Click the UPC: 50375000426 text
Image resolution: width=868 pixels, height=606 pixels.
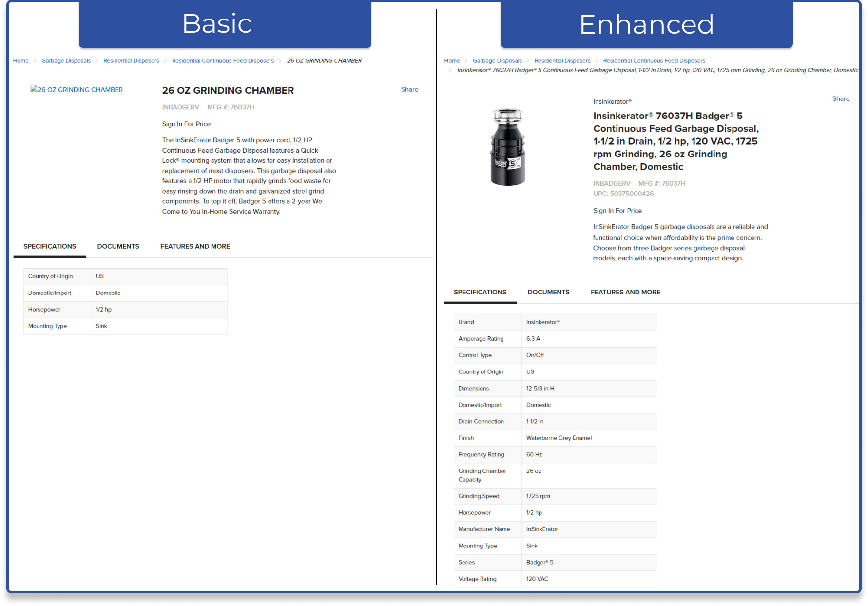623,194
